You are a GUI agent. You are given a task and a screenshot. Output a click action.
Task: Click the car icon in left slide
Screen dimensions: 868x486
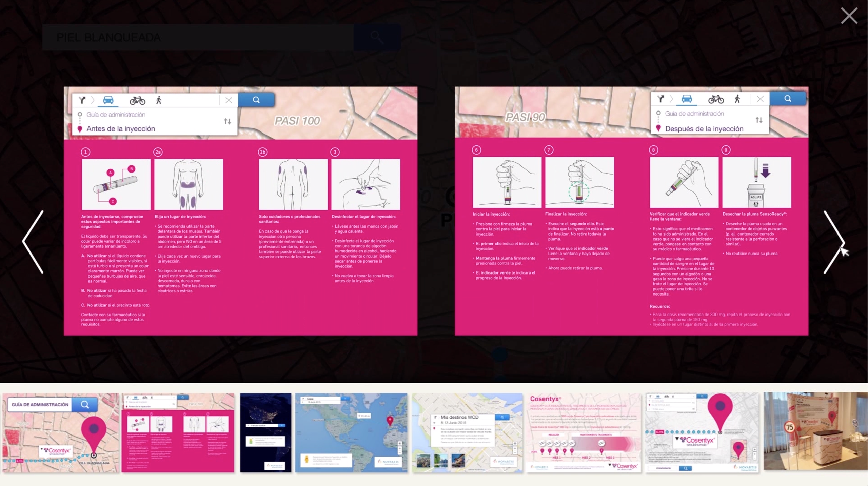pyautogui.click(x=108, y=100)
